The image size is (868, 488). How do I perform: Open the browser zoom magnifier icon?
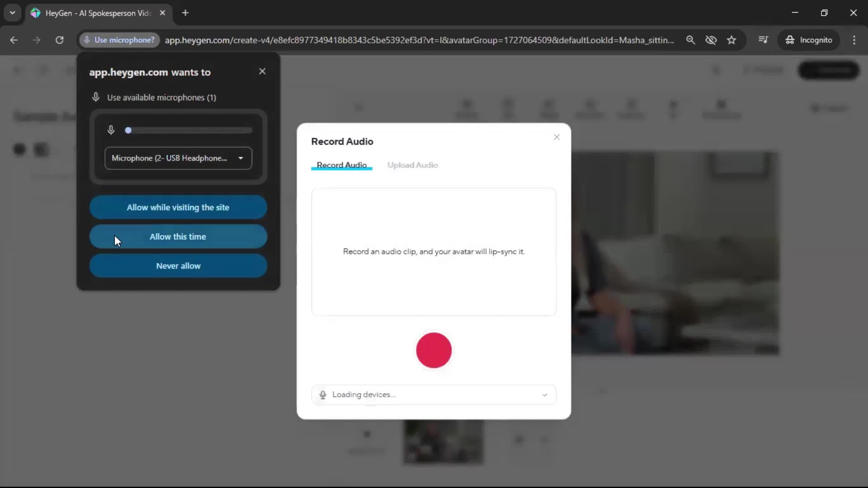point(690,40)
